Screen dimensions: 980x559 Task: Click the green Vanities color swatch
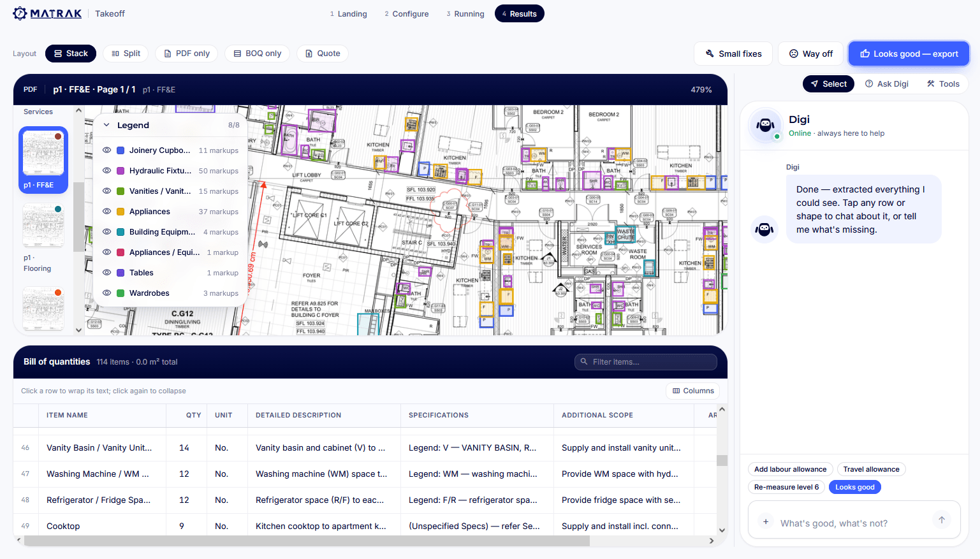tap(121, 191)
